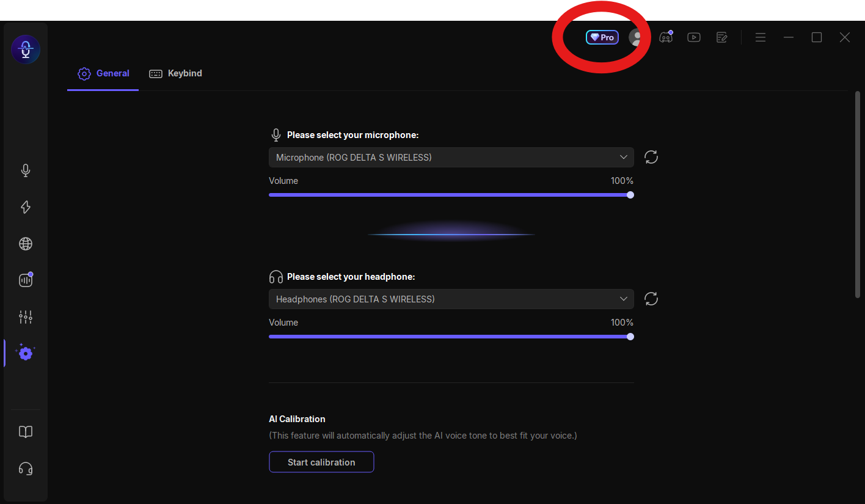Screen dimensions: 865x504
Task: Expand the headphone selection dropdown
Action: (x=451, y=299)
